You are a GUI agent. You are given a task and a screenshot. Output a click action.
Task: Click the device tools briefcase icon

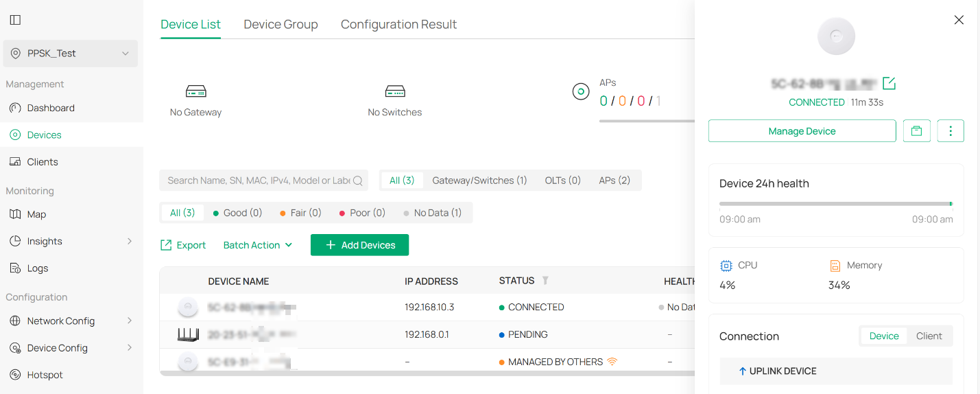pyautogui.click(x=916, y=131)
